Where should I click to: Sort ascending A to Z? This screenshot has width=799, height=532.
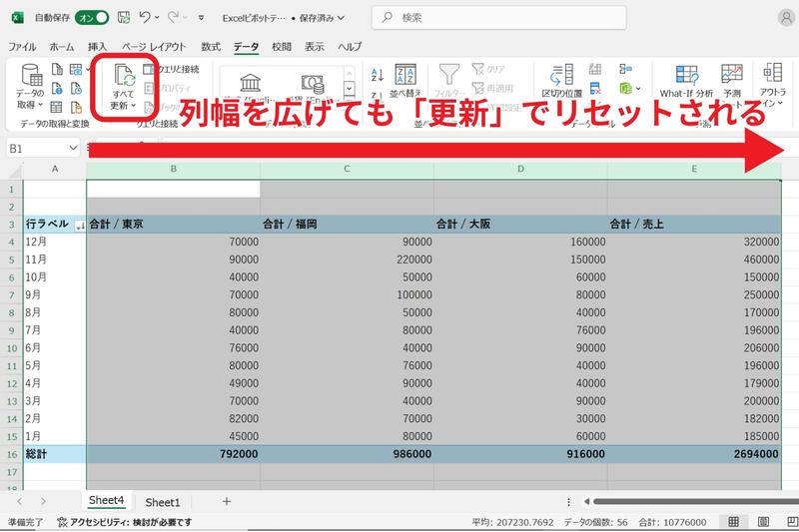pyautogui.click(x=378, y=75)
